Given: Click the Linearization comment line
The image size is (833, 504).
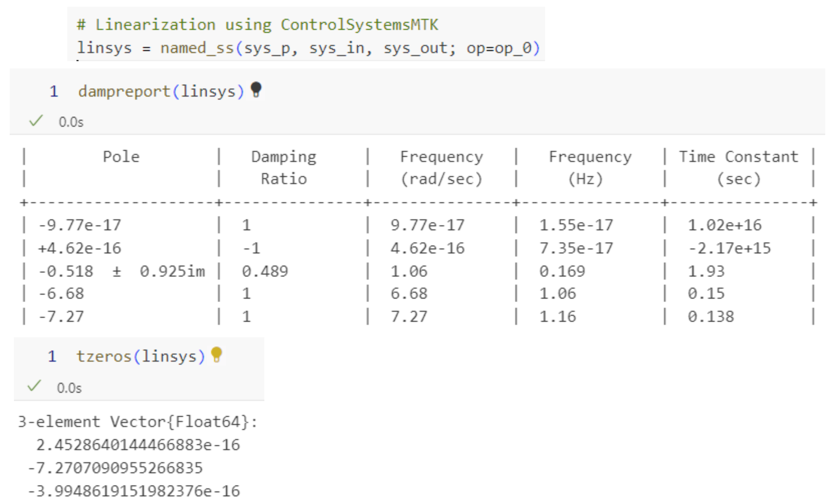Looking at the screenshot, I should (x=257, y=25).
